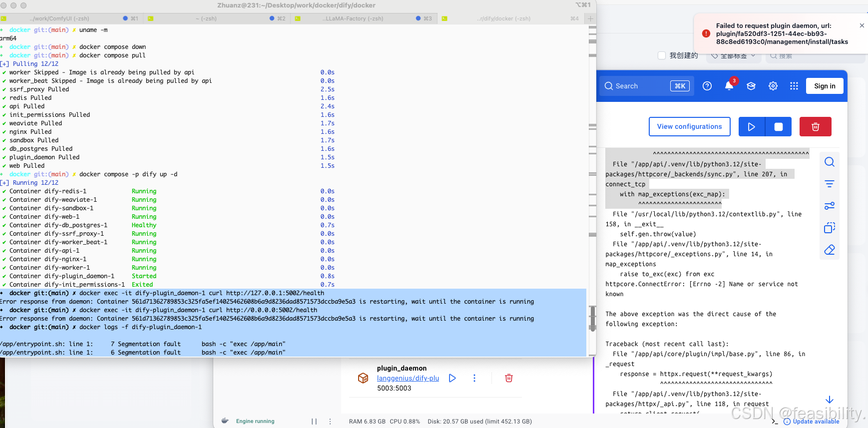Screen dimensions: 868x428
Task: Click 'Container dify-db_postgres-1' Healthy line
Action: click(x=168, y=225)
